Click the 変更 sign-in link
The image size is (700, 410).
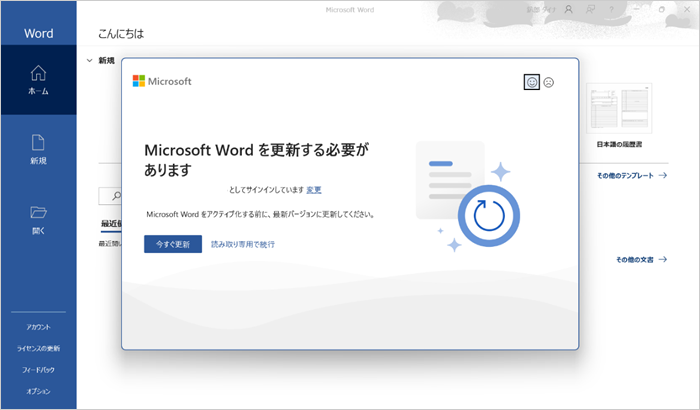click(314, 190)
